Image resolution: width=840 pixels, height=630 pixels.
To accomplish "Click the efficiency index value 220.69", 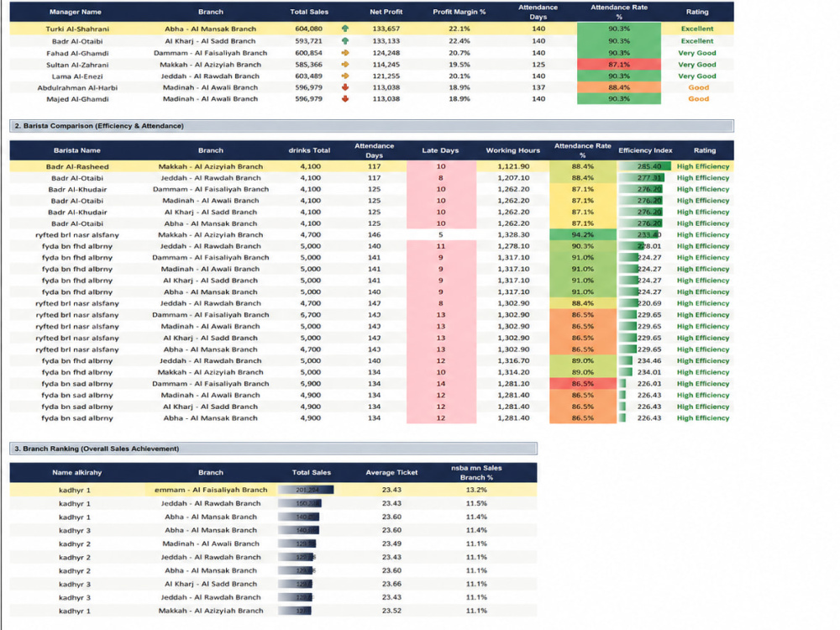I will [x=648, y=303].
